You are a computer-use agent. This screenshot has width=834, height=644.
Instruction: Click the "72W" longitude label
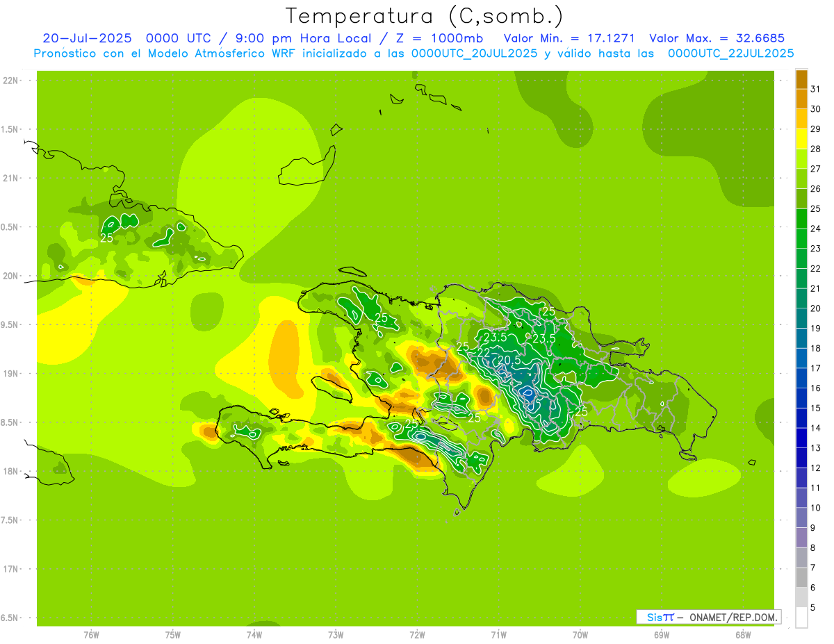pos(417,635)
